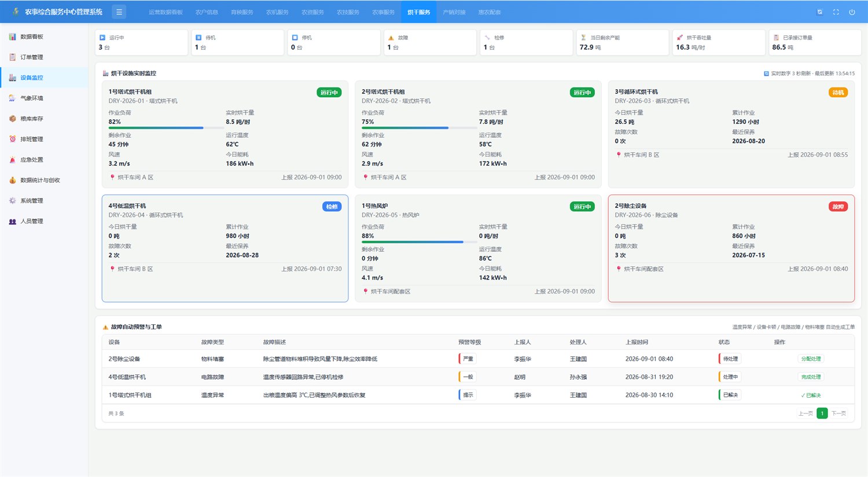Open the 烘干服务 top tab

pos(418,12)
